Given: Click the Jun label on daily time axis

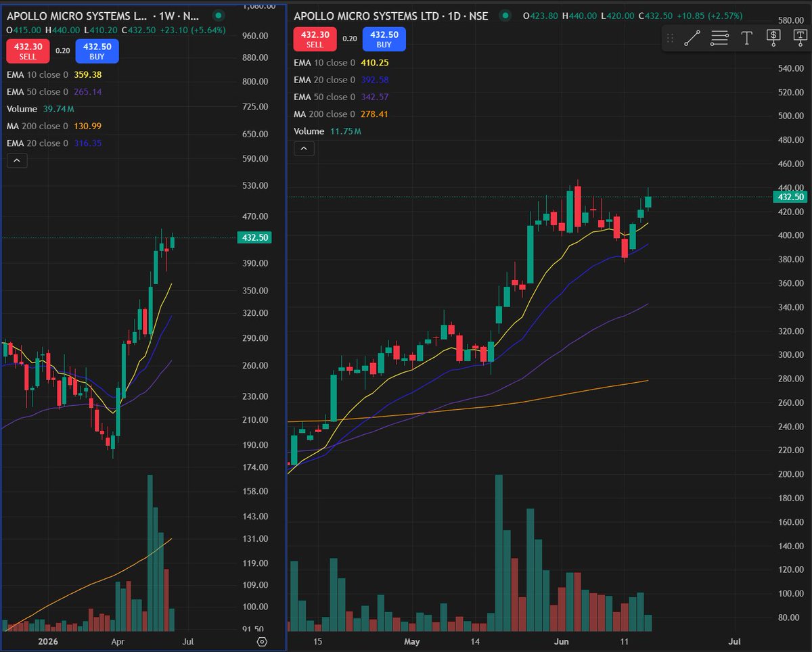Looking at the screenshot, I should pyautogui.click(x=563, y=641).
